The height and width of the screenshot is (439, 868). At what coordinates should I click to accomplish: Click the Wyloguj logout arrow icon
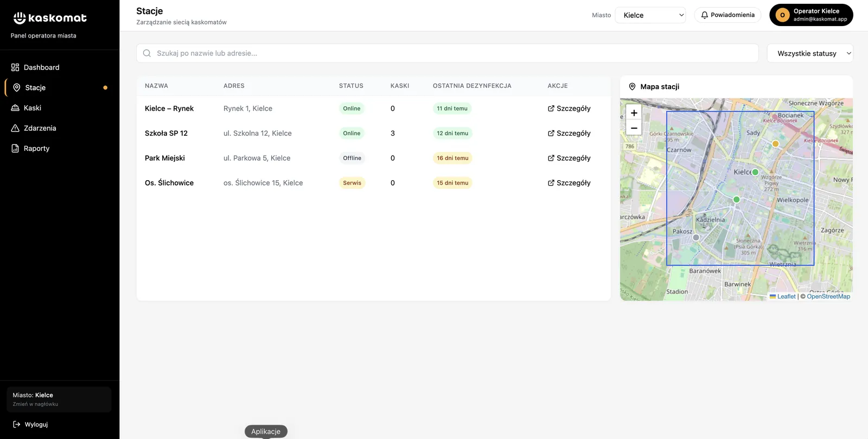(17, 424)
